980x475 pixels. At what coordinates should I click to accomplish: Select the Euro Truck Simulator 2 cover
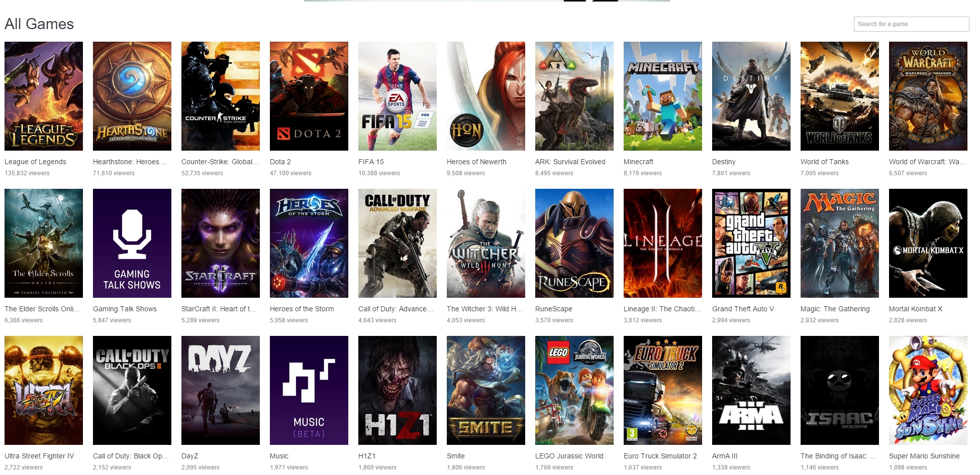(x=663, y=390)
